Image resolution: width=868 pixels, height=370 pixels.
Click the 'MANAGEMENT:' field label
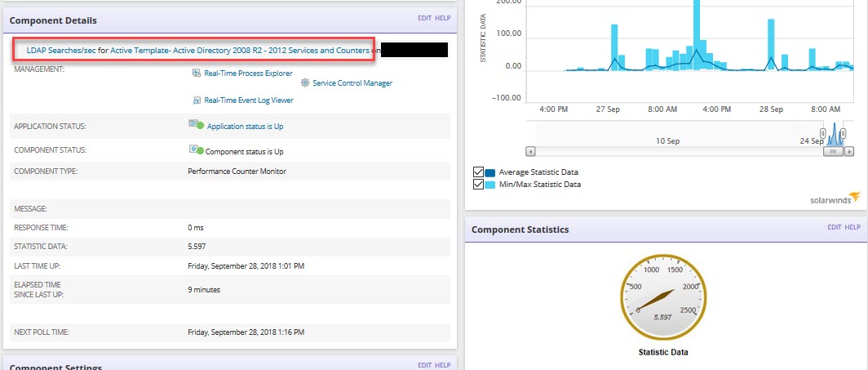point(39,69)
